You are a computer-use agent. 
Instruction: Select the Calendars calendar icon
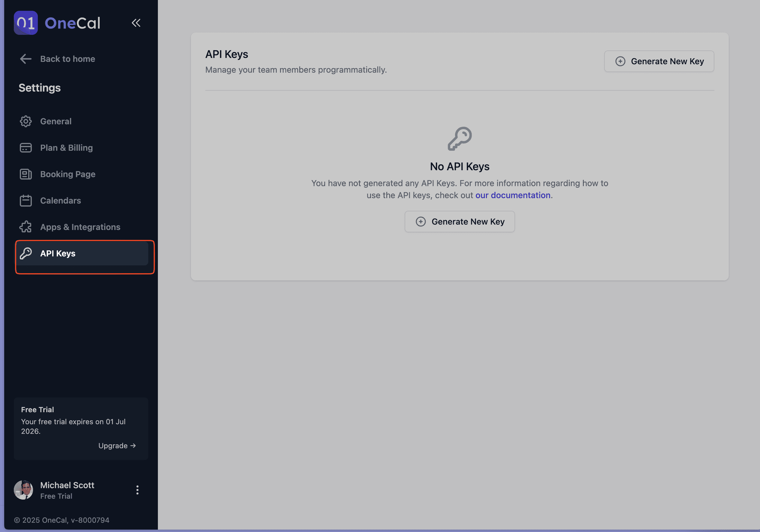tap(26, 200)
